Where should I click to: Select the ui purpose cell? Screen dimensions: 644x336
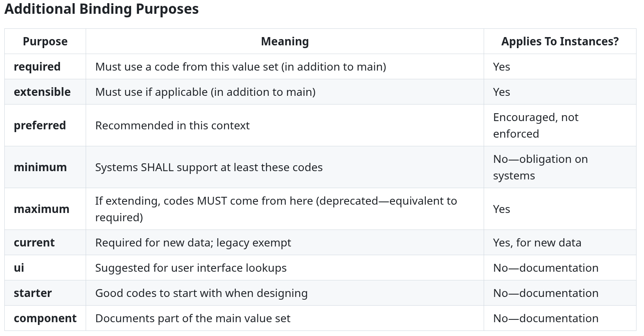(x=45, y=268)
